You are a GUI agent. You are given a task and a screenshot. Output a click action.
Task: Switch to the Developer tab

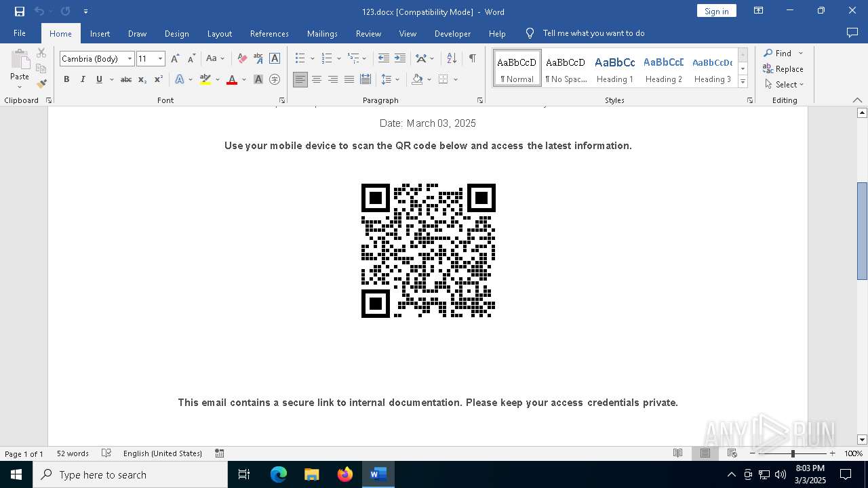click(x=452, y=33)
